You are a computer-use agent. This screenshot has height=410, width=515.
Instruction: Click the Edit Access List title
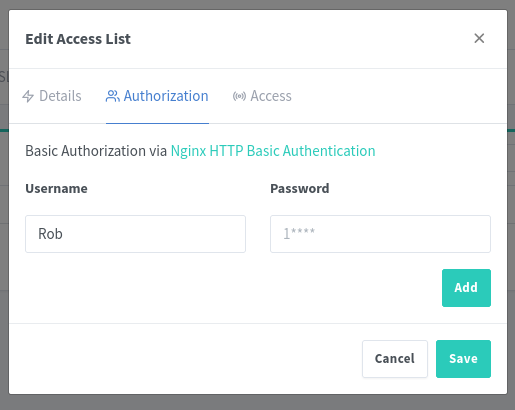pos(78,39)
